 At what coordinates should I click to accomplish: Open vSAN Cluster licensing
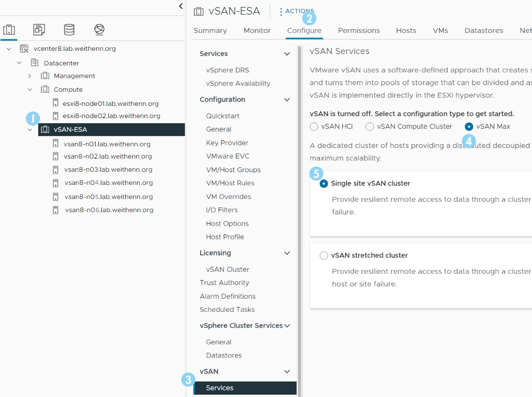(x=228, y=269)
